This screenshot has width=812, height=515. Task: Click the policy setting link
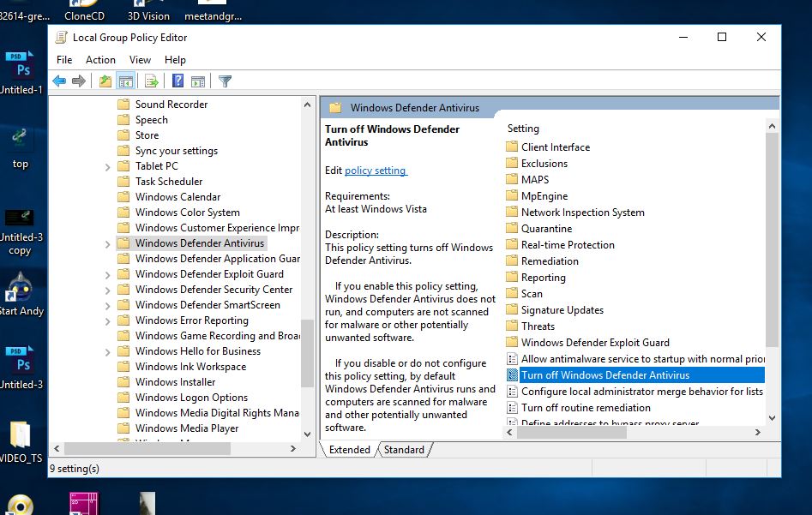376,171
